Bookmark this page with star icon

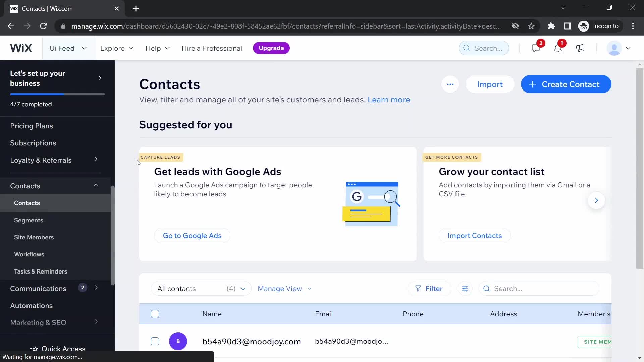531,26
